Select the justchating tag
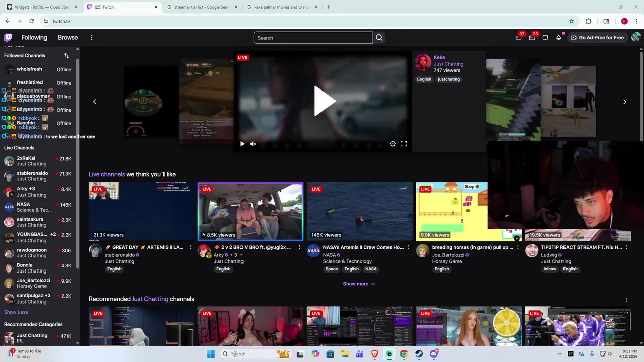The height and width of the screenshot is (362, 644). coord(449,79)
